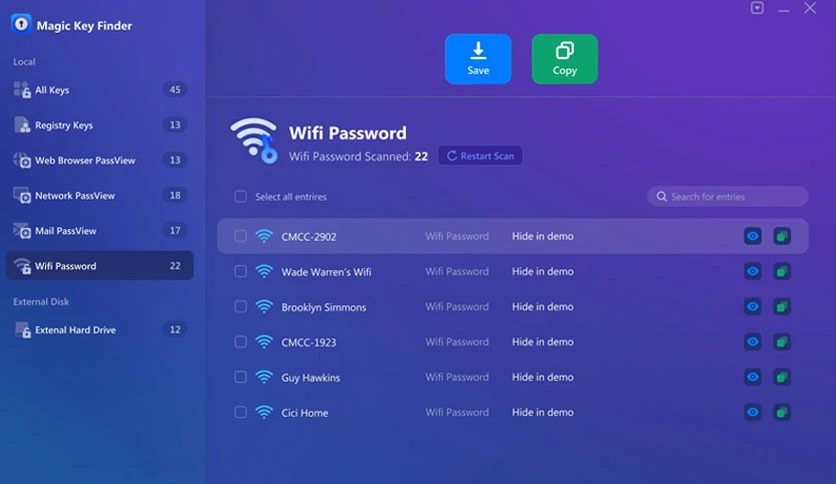Reveal CMCC-1923 password eye icon
The image size is (836, 484).
[753, 342]
